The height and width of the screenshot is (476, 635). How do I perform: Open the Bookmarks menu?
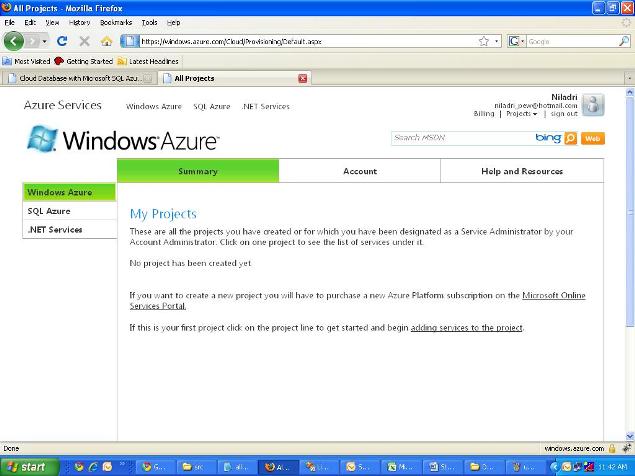coord(116,23)
